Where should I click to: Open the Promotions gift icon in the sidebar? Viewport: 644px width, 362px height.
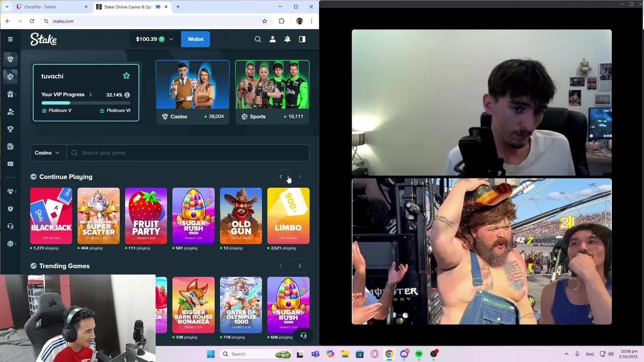coord(10,94)
